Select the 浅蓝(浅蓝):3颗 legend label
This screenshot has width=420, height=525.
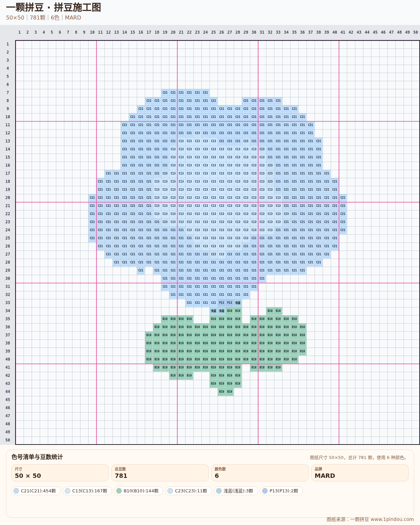click(x=238, y=491)
